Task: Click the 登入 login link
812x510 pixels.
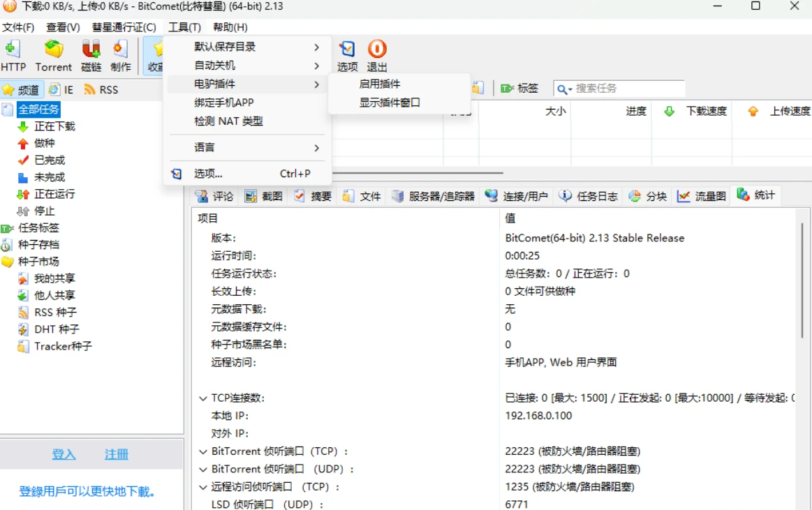Action: 64,455
